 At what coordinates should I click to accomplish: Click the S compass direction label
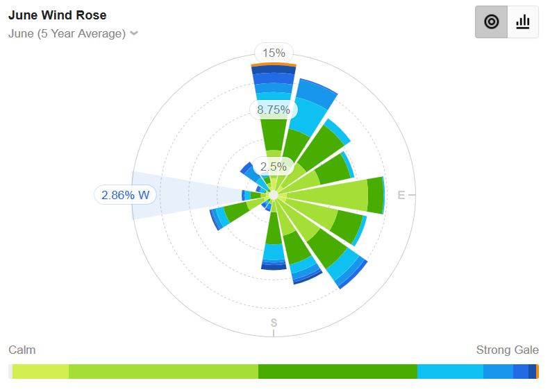pyautogui.click(x=274, y=323)
